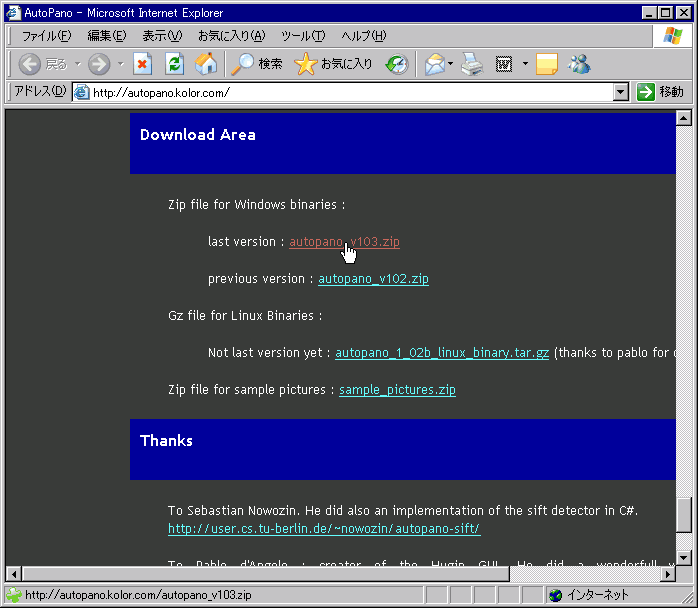Click the Back arrow button

tap(29, 64)
